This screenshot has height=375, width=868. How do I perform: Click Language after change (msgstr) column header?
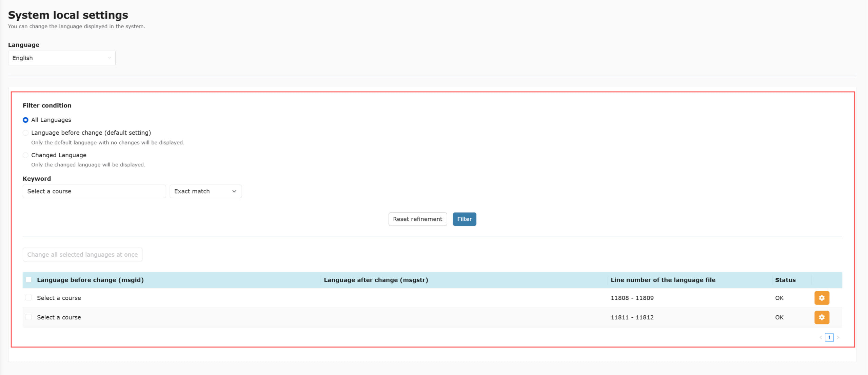376,280
